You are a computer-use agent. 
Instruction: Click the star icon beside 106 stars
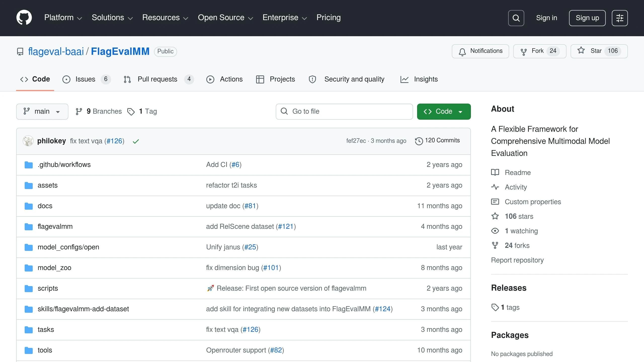495,216
